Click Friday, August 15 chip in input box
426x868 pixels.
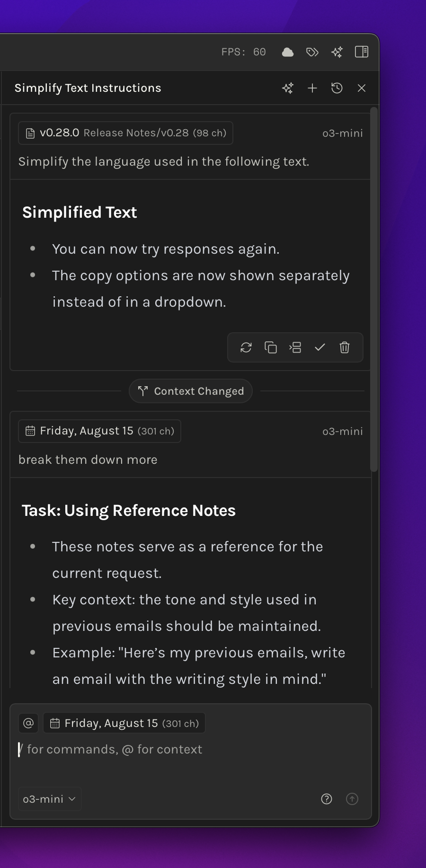pos(124,723)
